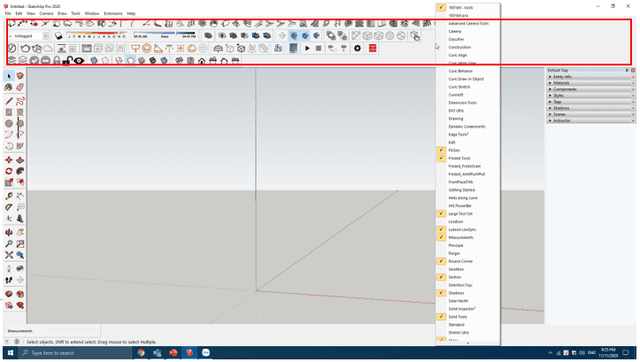Expand the Styles tray panel
This screenshot has width=640, height=362.
[591, 95]
